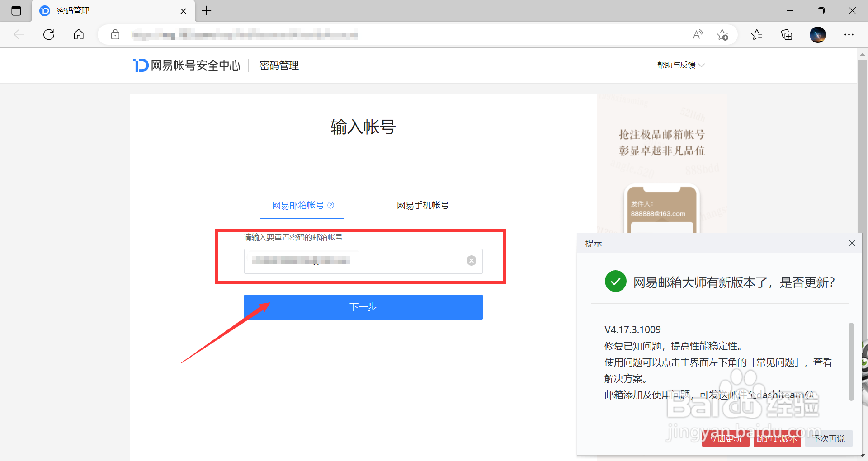Open the browser profile avatar
This screenshot has width=868, height=461.
click(818, 34)
